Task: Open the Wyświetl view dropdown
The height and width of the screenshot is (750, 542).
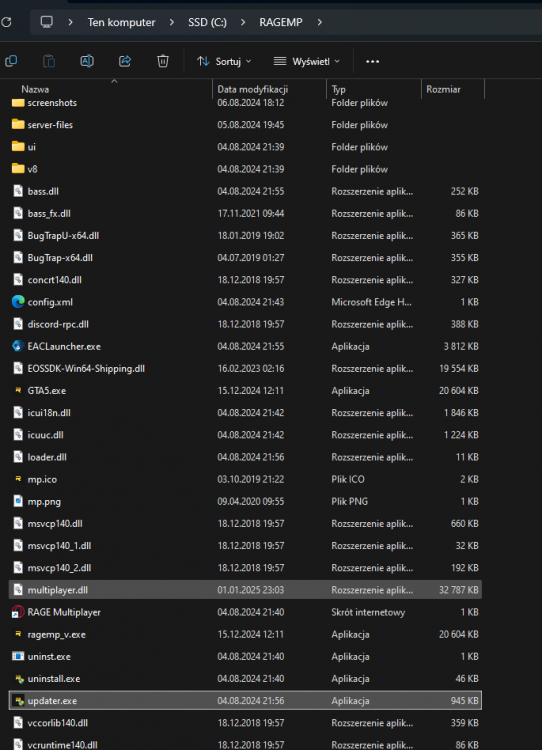Action: pos(307,61)
